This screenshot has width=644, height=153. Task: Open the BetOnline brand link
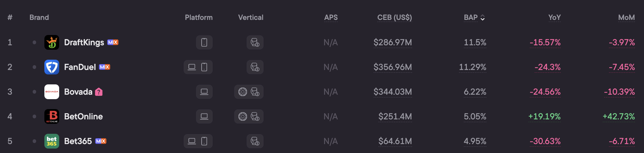click(x=84, y=117)
